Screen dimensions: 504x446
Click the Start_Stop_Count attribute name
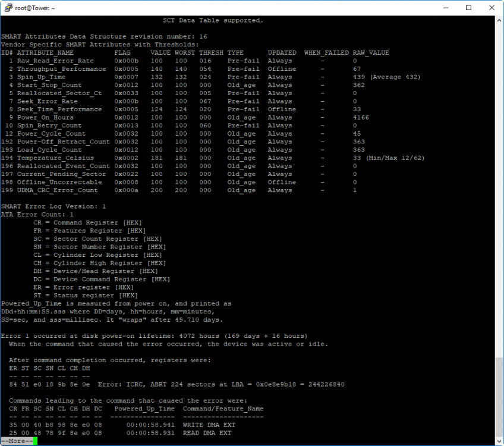coord(49,85)
